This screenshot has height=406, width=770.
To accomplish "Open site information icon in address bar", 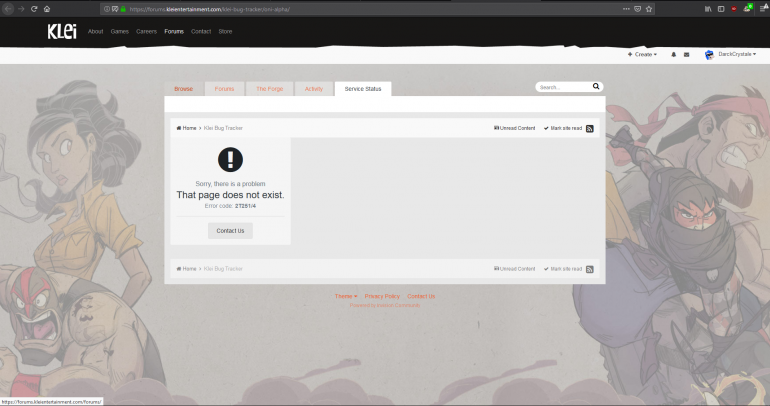I will tap(107, 9).
